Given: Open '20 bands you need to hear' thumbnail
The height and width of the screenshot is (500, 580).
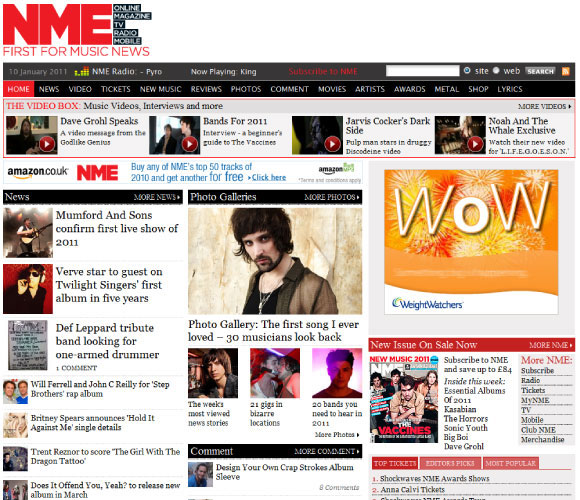Looking at the screenshot, I should pyautogui.click(x=337, y=373).
